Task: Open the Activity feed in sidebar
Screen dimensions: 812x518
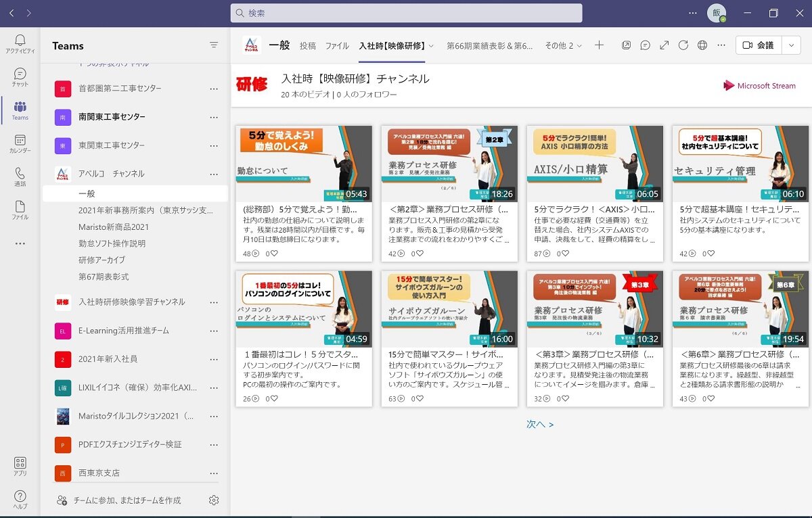Action: tap(20, 44)
